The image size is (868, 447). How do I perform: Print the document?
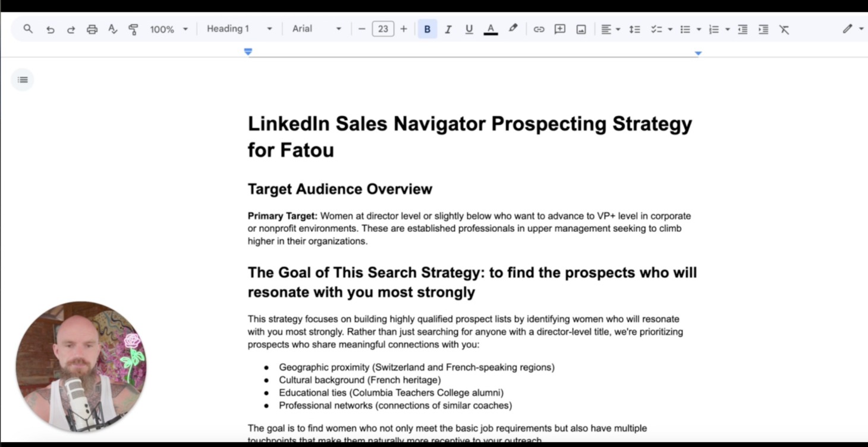coord(92,29)
